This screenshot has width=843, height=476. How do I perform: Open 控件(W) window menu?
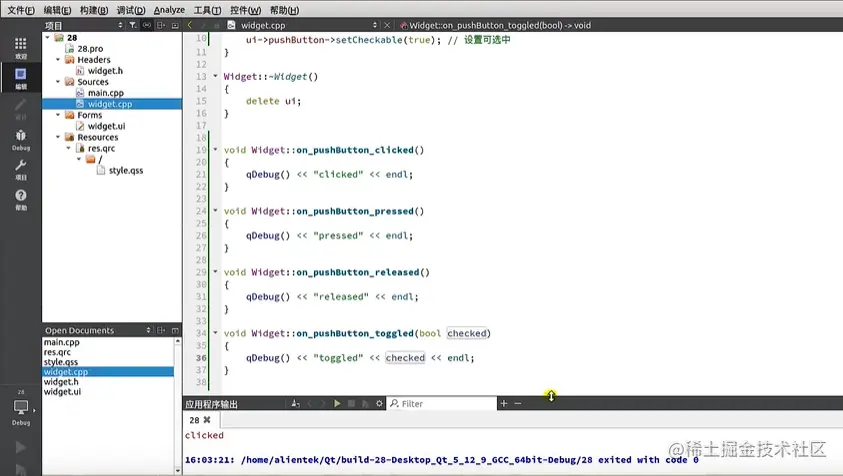point(245,10)
